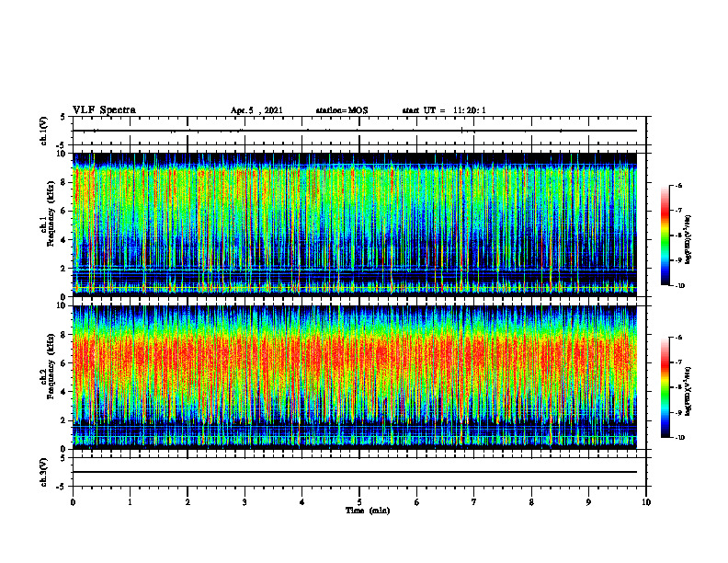The width and height of the screenshot is (728, 563).
Task: Click the '2' tick on ch.1 frequency axis
Action: (x=65, y=269)
